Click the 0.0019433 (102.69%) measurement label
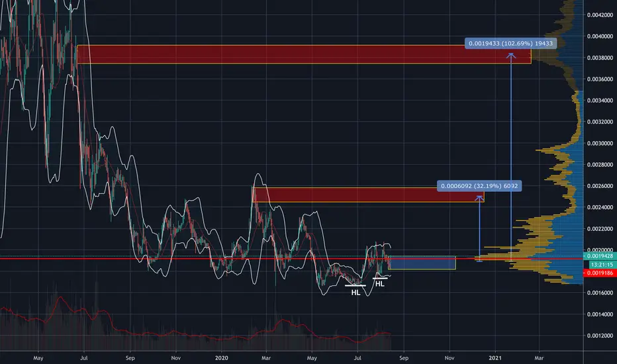Viewport: 617px width, 364px height. click(510, 43)
